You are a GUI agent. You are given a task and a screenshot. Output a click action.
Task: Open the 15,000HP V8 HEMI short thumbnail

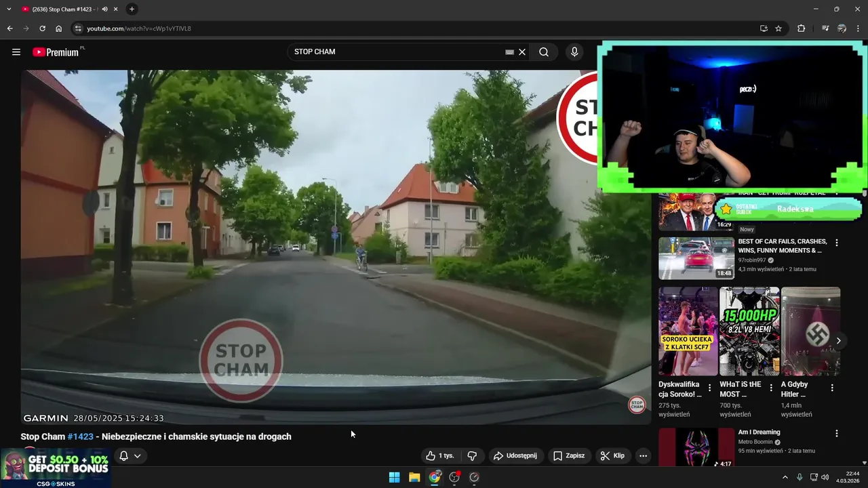click(749, 331)
